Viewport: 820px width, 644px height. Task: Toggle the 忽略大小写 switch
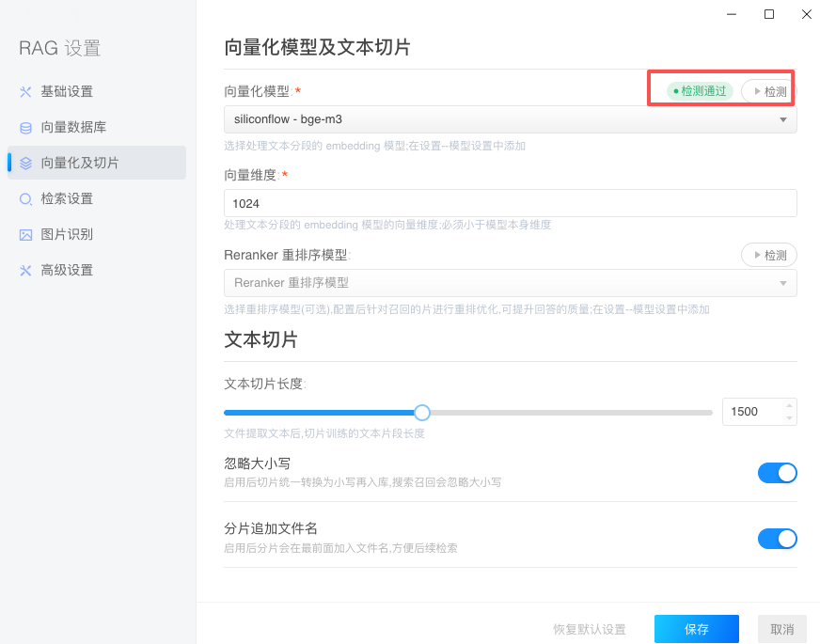[x=777, y=473]
